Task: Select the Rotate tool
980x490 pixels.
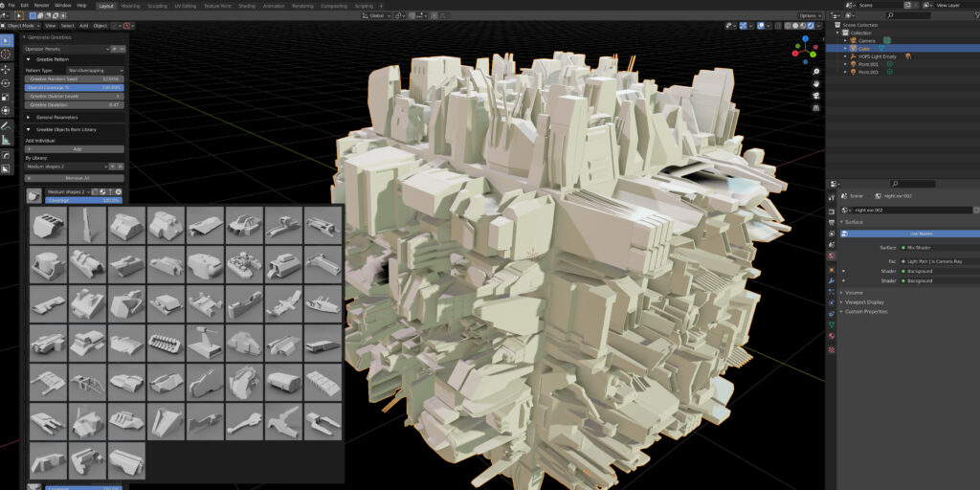Action: coord(7,83)
